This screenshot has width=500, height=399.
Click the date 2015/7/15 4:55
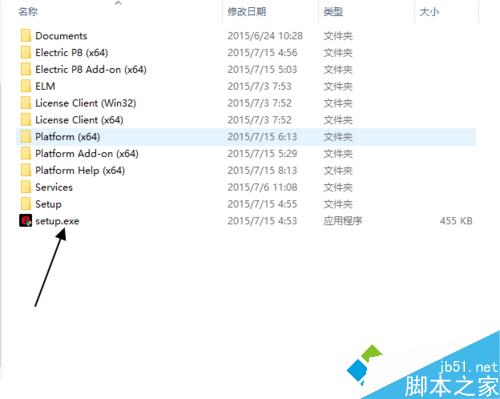coord(262,204)
